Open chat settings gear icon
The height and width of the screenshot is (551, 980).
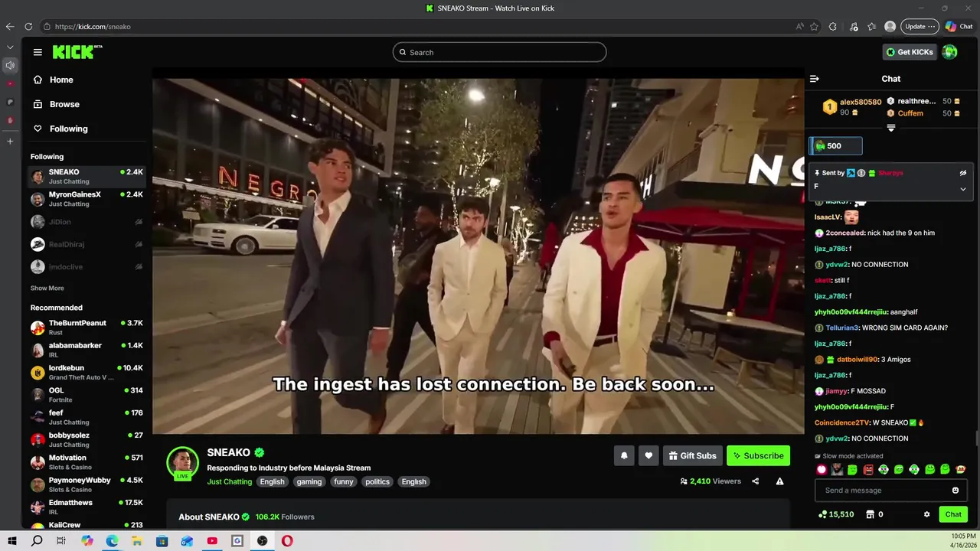pos(926,514)
